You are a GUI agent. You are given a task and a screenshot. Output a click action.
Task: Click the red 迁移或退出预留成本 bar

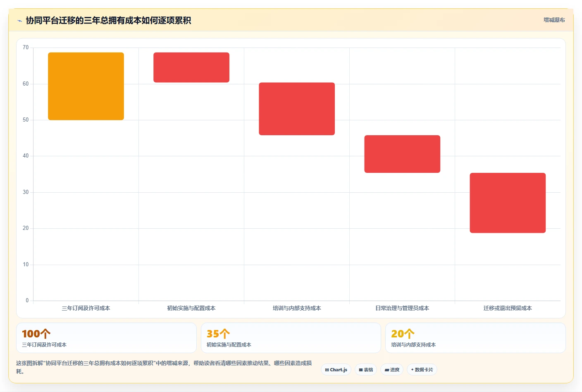[508, 203]
